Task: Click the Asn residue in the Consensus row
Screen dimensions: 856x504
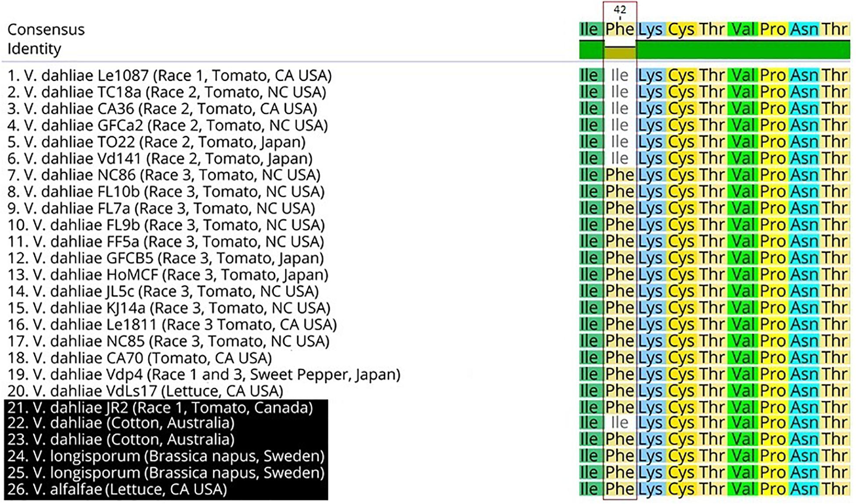Action: pyautogui.click(x=804, y=29)
